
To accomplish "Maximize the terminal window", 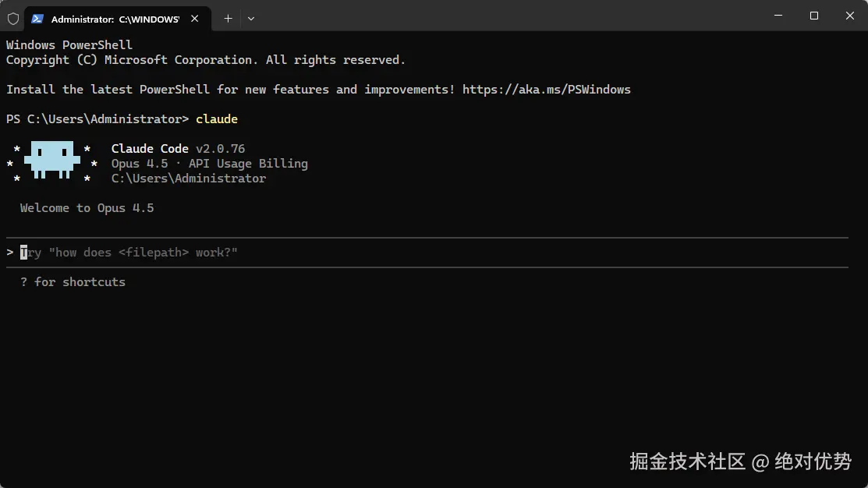I will click(x=814, y=16).
